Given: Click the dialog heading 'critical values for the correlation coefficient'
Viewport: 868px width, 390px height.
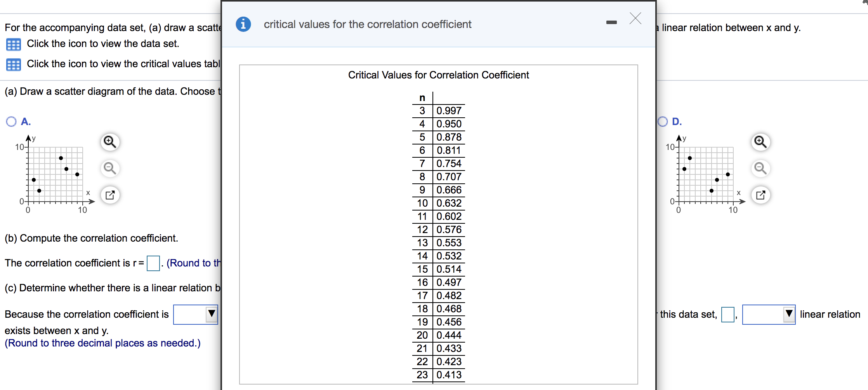Looking at the screenshot, I should coord(368,24).
